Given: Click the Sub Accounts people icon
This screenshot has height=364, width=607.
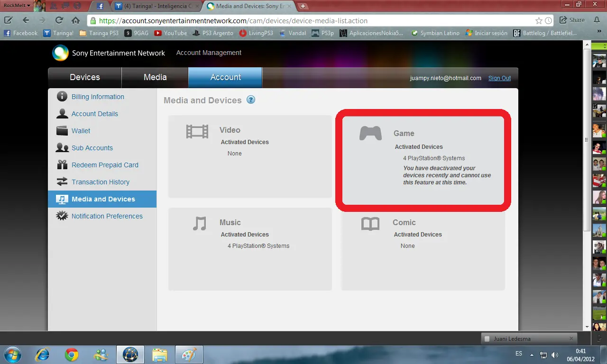Looking at the screenshot, I should point(62,148).
